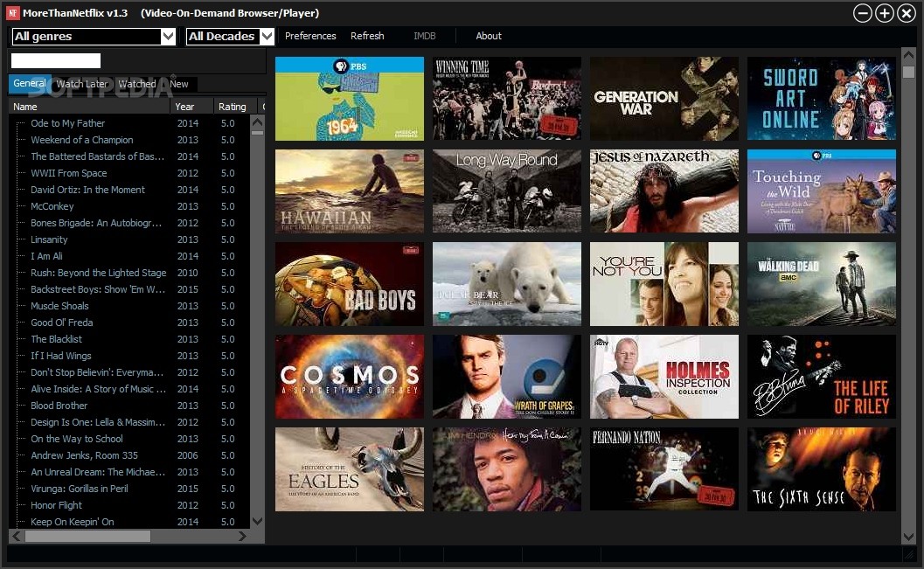
Task: Sort list by Year column header
Action: click(x=191, y=107)
